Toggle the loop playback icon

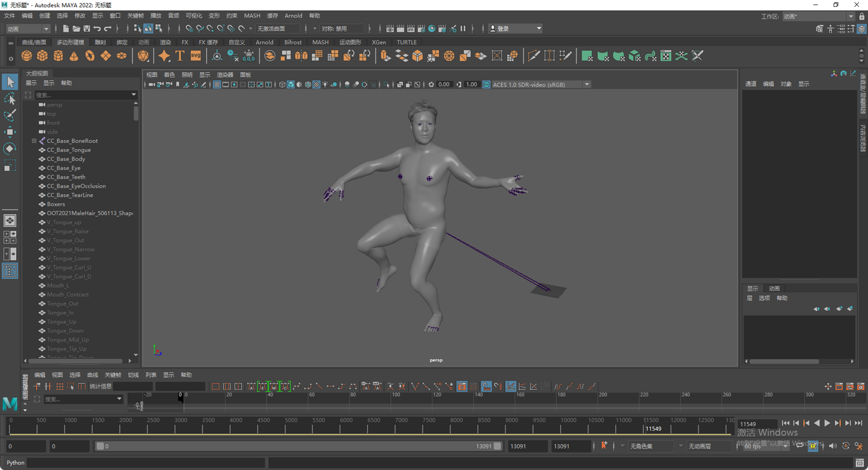pos(800,446)
